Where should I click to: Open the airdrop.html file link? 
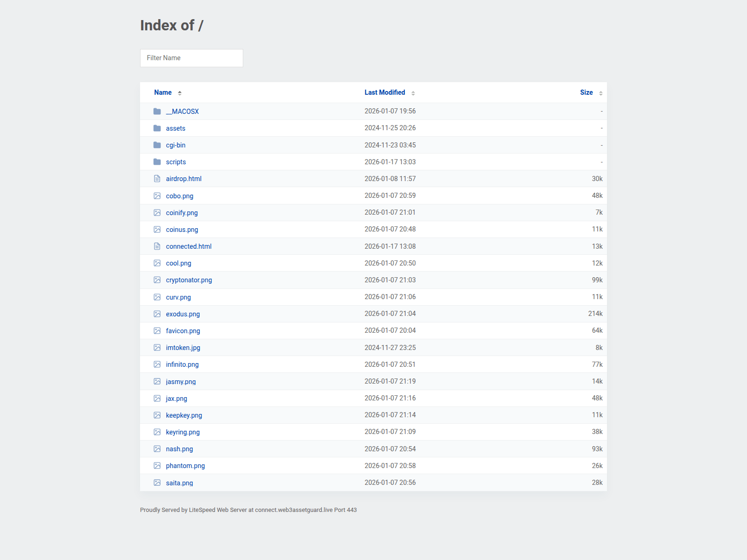click(x=184, y=179)
